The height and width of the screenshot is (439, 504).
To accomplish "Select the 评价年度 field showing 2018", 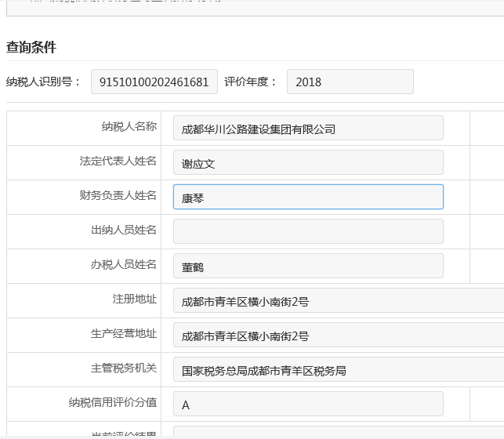I will pos(350,82).
